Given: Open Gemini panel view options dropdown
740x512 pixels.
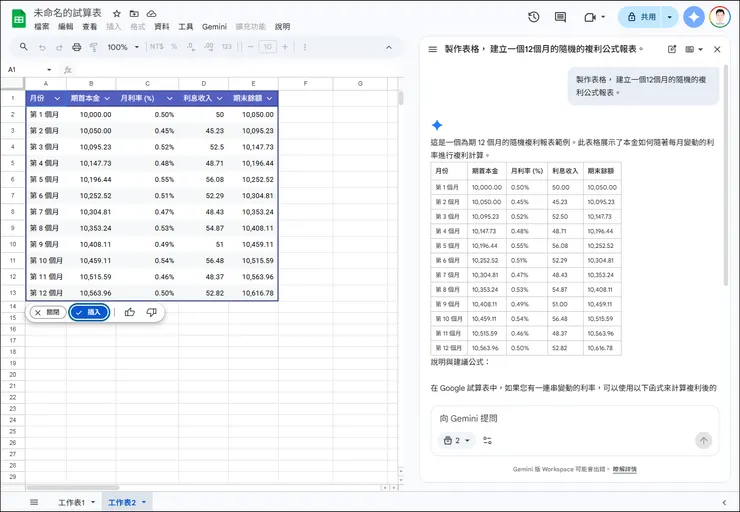Looking at the screenshot, I should [694, 49].
